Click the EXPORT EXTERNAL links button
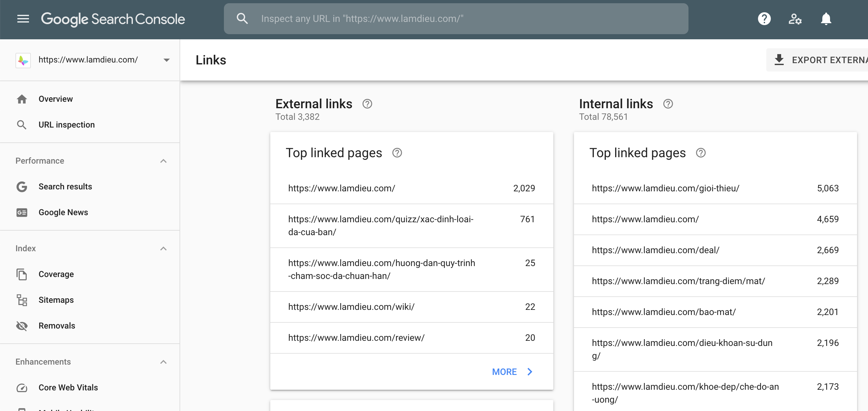868x411 pixels. pyautogui.click(x=817, y=60)
